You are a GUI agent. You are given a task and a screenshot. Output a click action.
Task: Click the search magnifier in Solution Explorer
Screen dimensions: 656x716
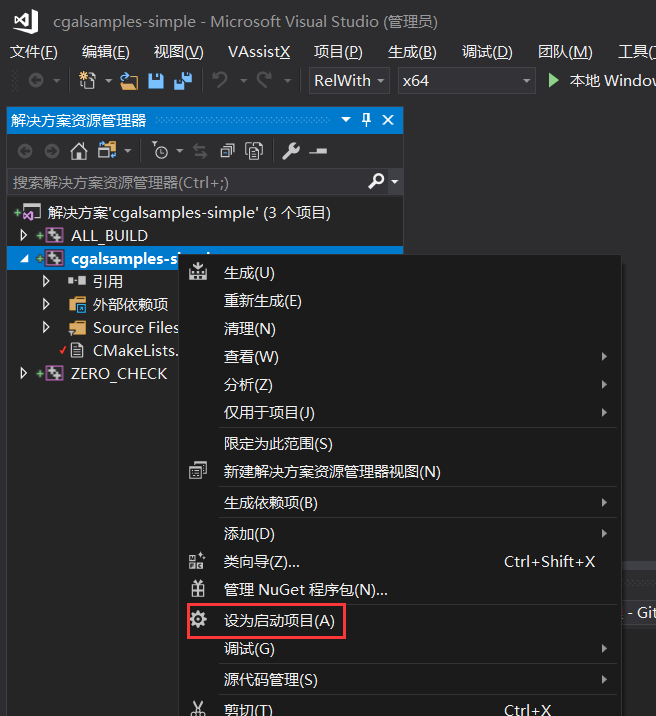point(376,181)
